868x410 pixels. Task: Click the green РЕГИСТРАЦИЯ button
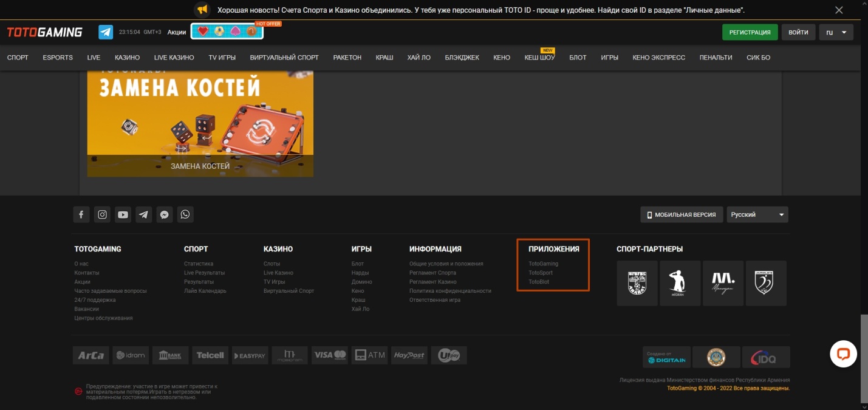tap(750, 32)
